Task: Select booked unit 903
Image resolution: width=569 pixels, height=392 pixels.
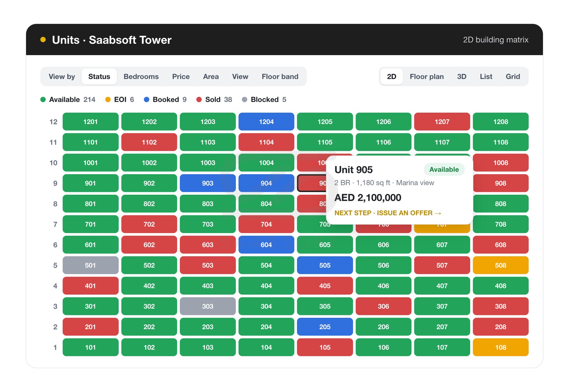Action: pyautogui.click(x=208, y=183)
